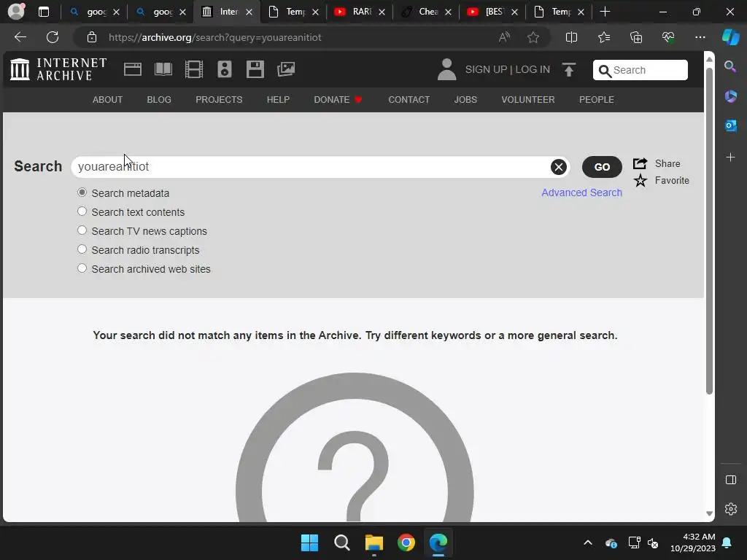Select Search text contents option
The height and width of the screenshot is (560, 747).
pos(82,211)
